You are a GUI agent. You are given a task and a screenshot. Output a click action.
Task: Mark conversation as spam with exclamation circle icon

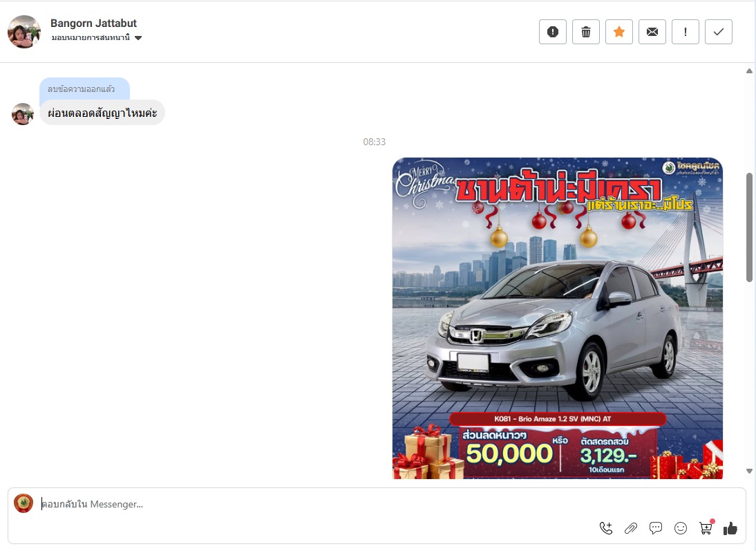coord(553,32)
